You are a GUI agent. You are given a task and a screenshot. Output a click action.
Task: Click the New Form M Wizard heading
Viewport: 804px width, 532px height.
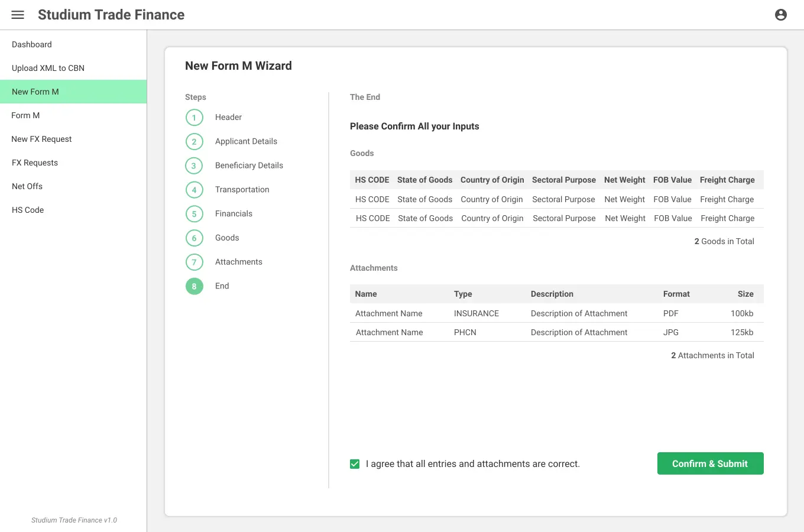point(238,66)
